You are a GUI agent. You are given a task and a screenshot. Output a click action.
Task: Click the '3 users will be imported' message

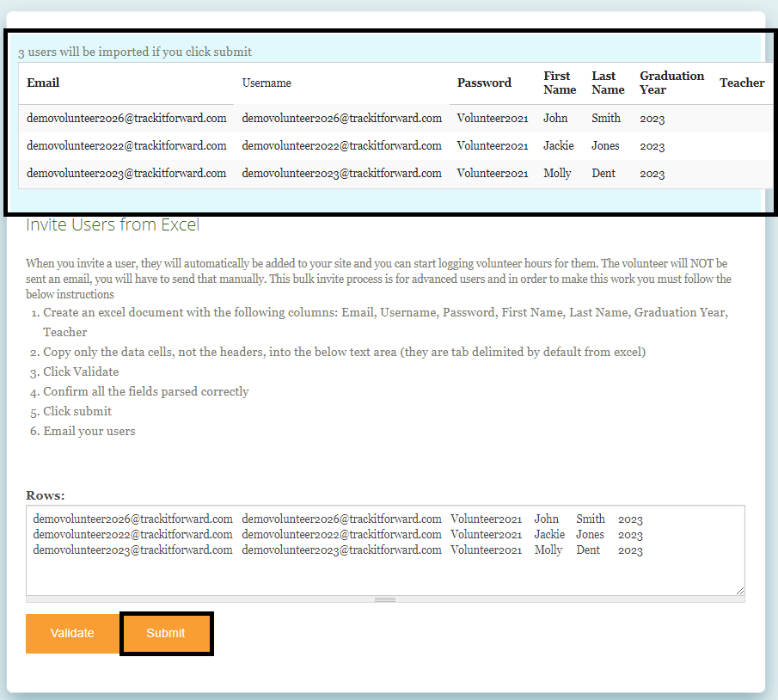pyautogui.click(x=135, y=52)
